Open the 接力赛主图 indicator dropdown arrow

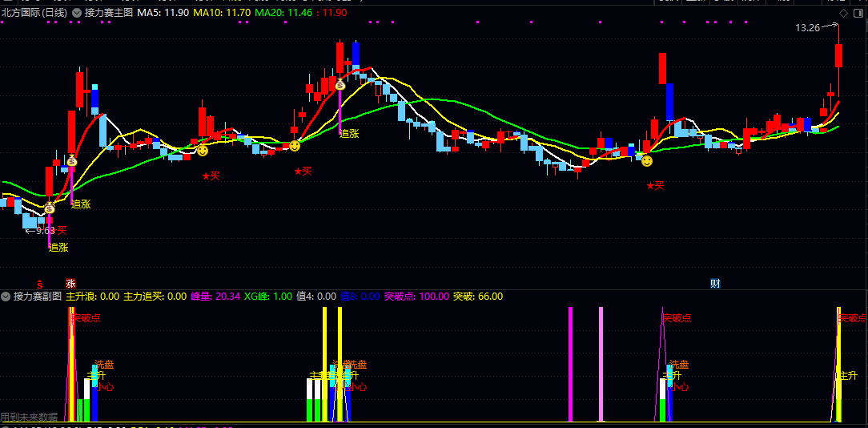[x=76, y=14]
